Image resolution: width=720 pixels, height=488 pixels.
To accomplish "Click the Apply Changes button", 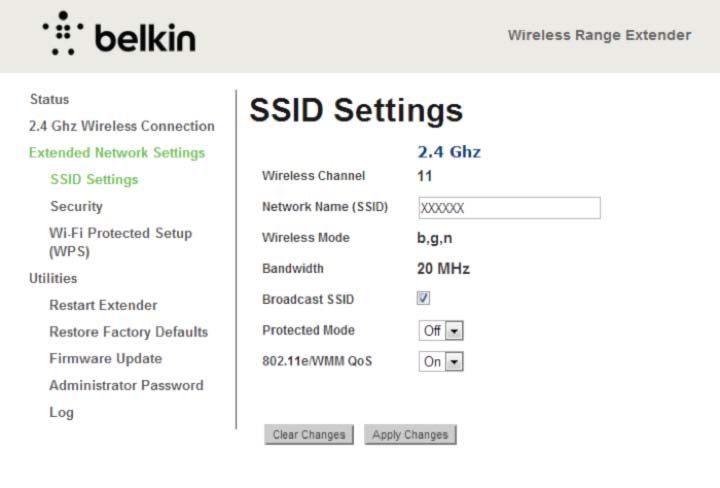I will (410, 434).
